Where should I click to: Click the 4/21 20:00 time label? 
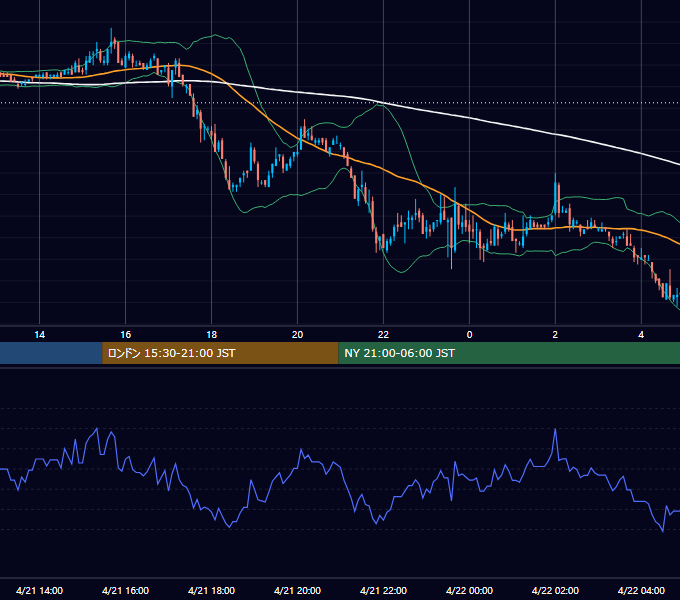(x=297, y=590)
